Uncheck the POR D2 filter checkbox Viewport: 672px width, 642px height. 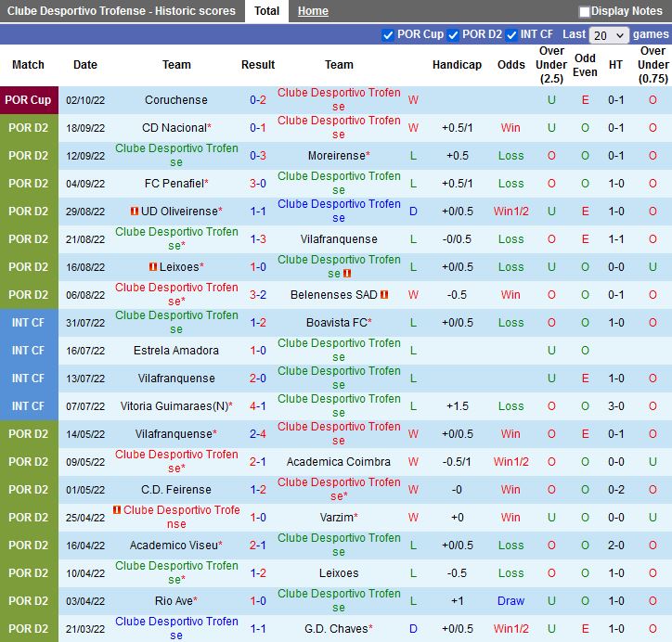(x=453, y=34)
